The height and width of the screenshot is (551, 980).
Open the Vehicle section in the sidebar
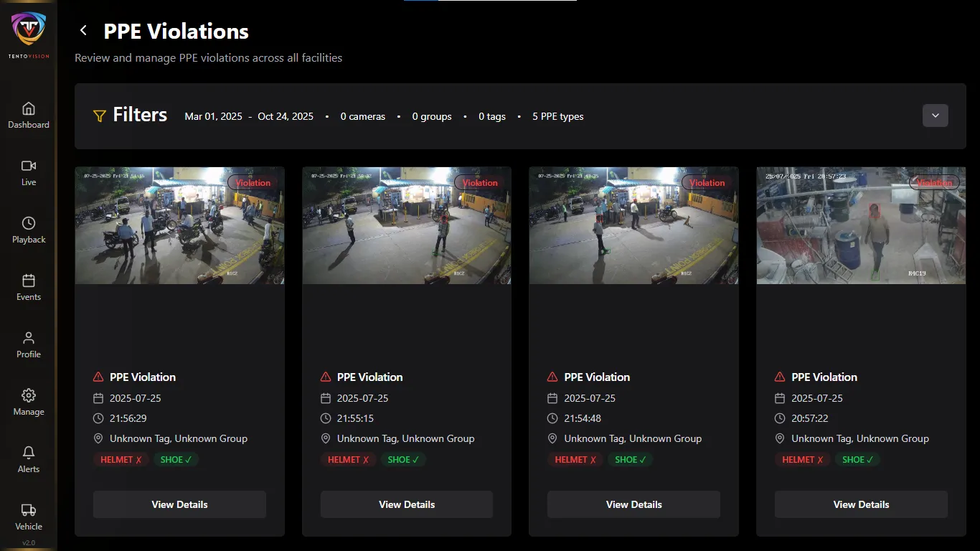click(29, 517)
